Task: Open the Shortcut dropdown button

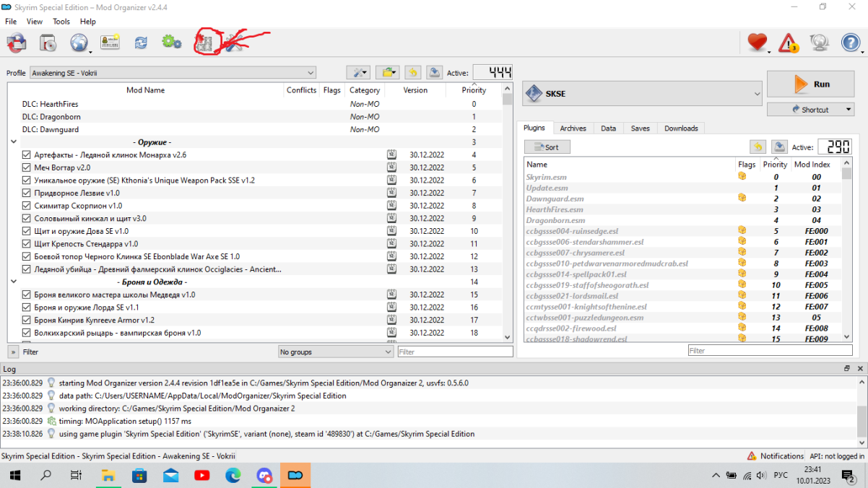Action: pos(810,110)
